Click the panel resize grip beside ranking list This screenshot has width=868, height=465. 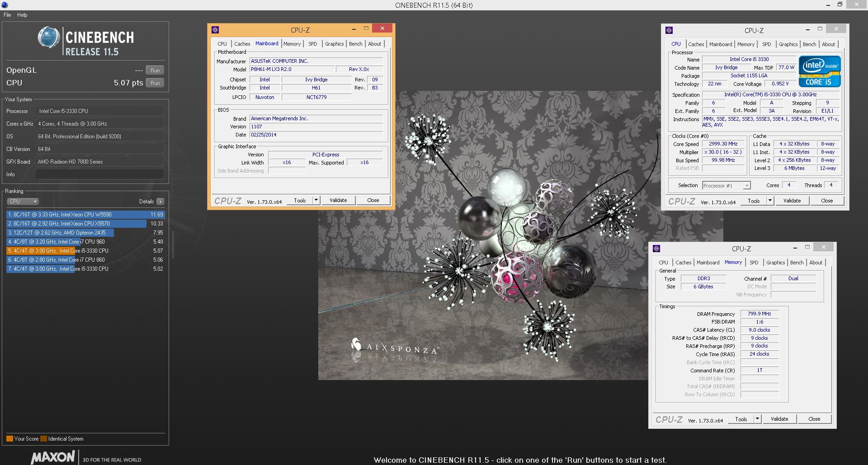tap(172, 244)
